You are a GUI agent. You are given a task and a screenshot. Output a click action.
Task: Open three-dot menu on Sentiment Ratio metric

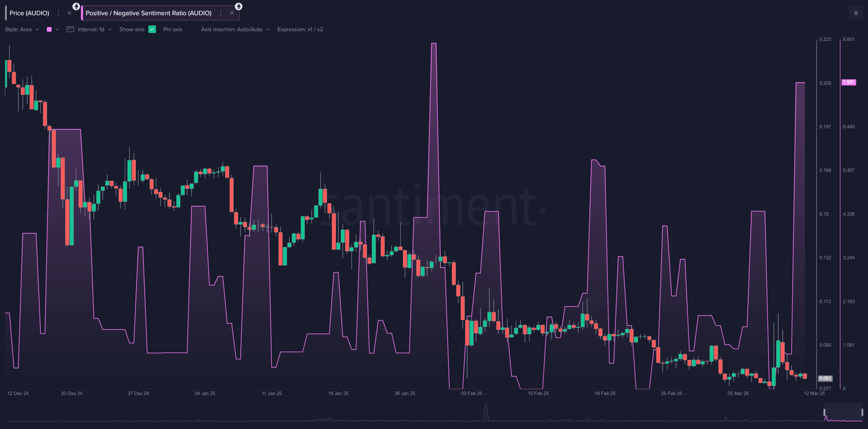220,13
